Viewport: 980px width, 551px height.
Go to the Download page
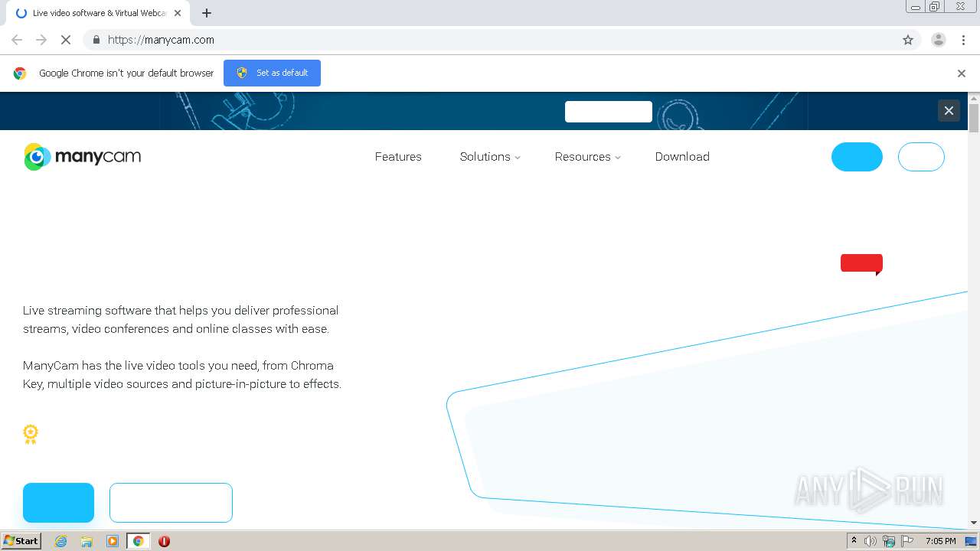(x=682, y=157)
